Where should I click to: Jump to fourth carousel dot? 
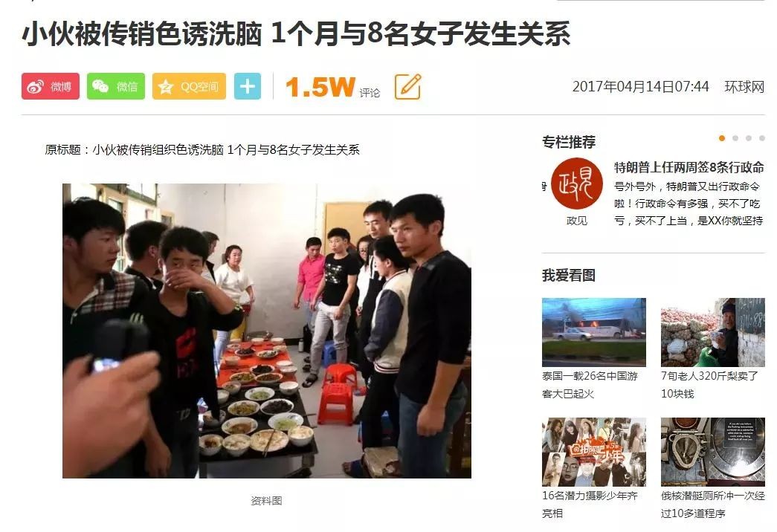click(762, 138)
